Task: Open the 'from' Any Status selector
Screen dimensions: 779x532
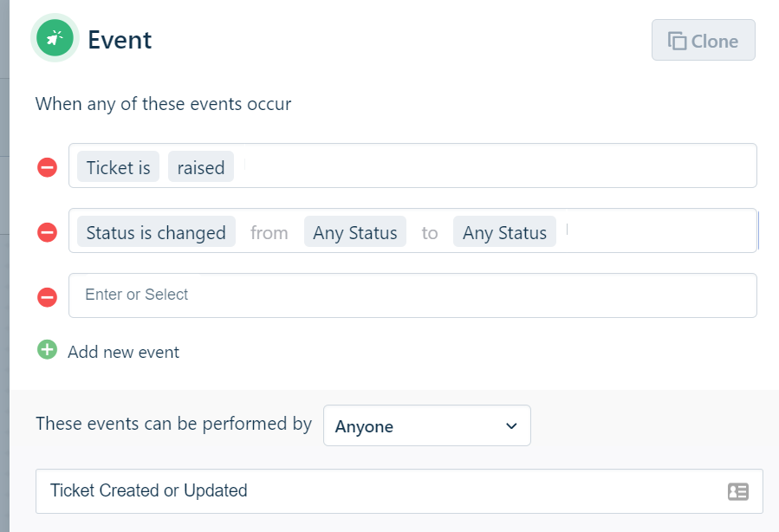Action: [355, 232]
